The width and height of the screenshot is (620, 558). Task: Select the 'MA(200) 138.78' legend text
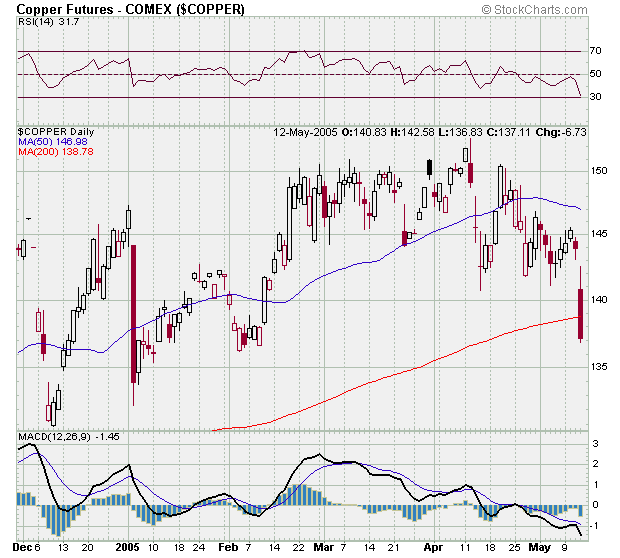click(56, 151)
